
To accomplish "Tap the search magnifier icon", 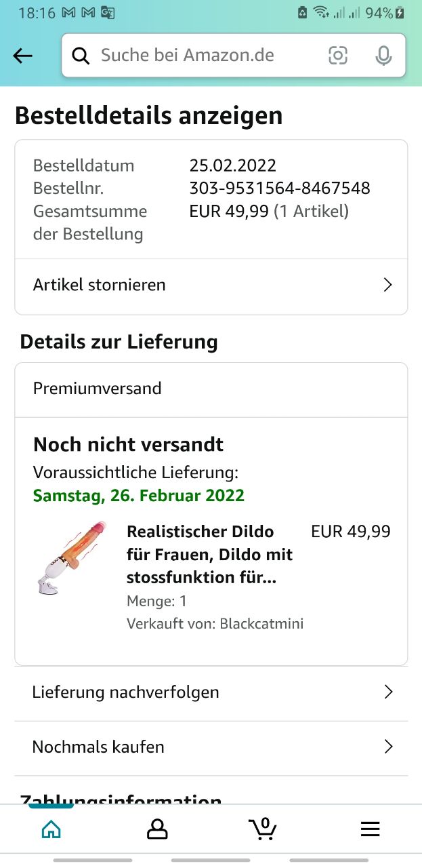I will point(81,56).
